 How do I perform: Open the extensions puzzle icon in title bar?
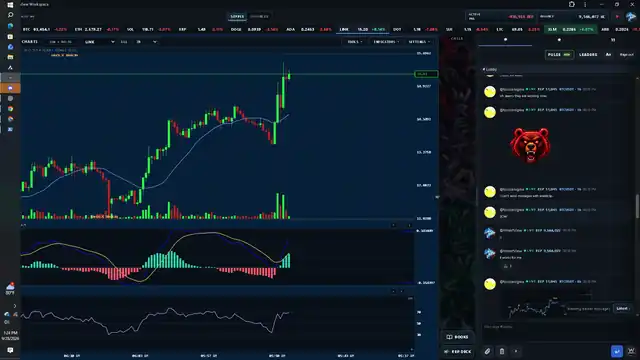[571, 4]
